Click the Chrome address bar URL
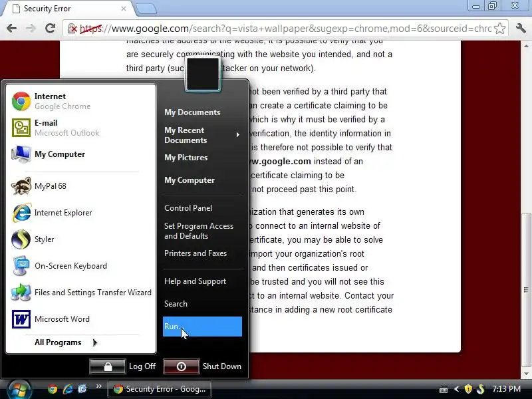Viewport: 532px width, 399px height. coord(285,29)
